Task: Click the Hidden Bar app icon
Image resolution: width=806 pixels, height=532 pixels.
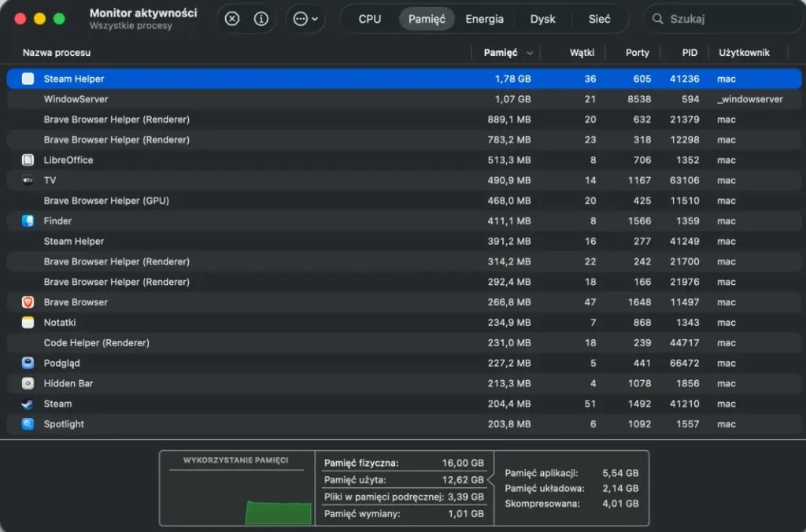Action: click(28, 383)
